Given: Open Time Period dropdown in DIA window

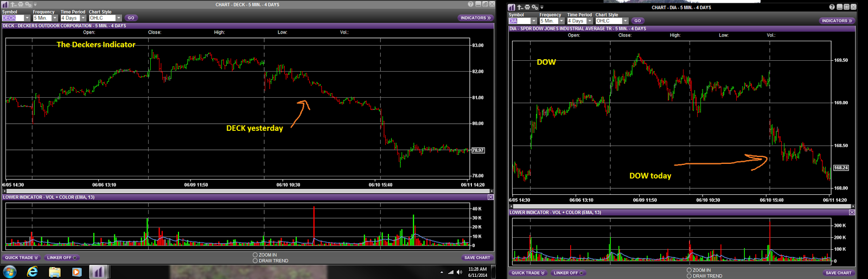Looking at the screenshot, I should pyautogui.click(x=590, y=21).
